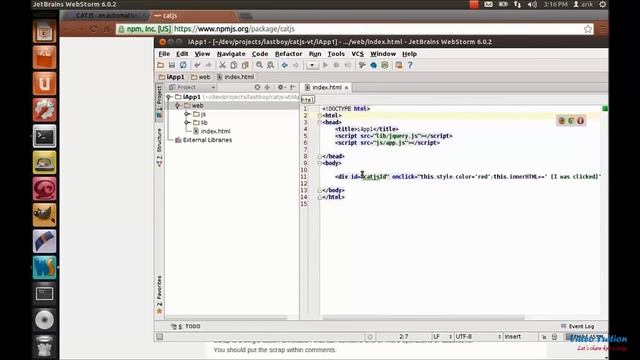Image resolution: width=640 pixels, height=360 pixels.
Task: Click the html breadcrumb tag above editor
Action: click(x=308, y=100)
